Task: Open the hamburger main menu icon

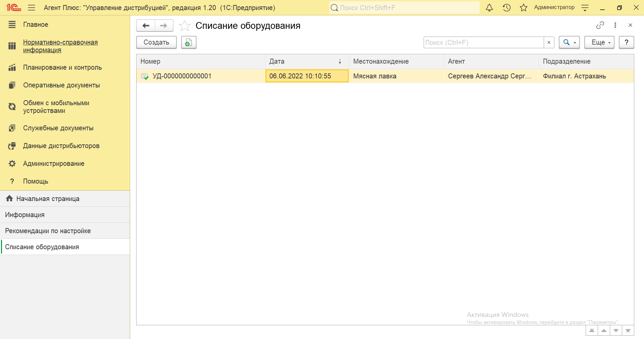Action: [x=32, y=8]
